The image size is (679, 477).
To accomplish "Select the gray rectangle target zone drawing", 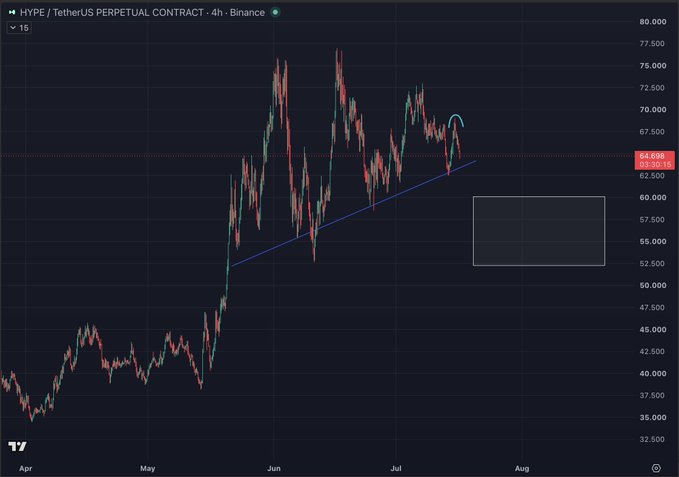I will click(x=539, y=231).
